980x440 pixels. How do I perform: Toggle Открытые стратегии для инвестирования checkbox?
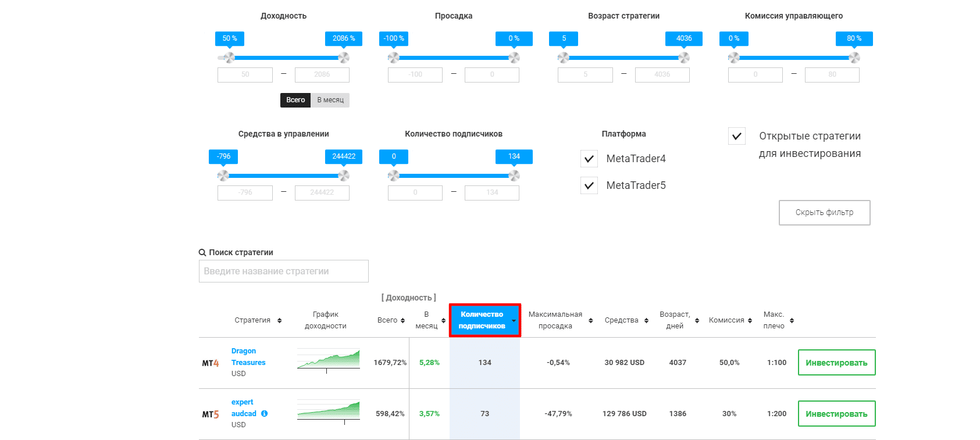(737, 136)
